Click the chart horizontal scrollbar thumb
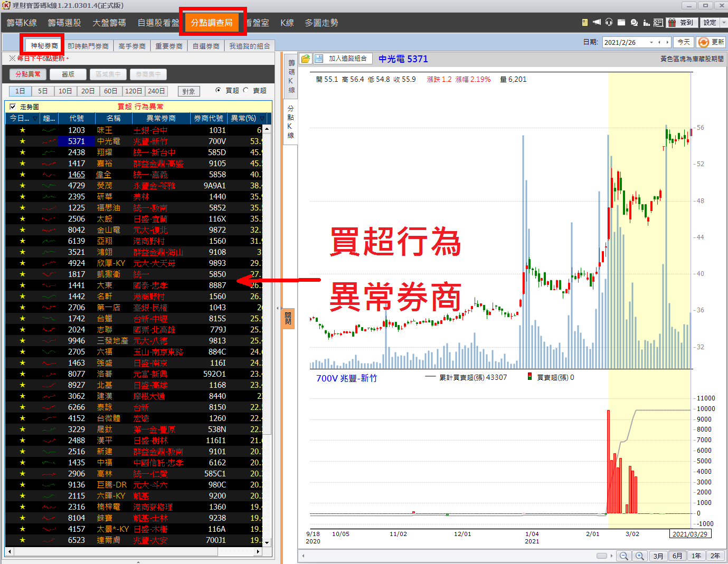 click(602, 556)
